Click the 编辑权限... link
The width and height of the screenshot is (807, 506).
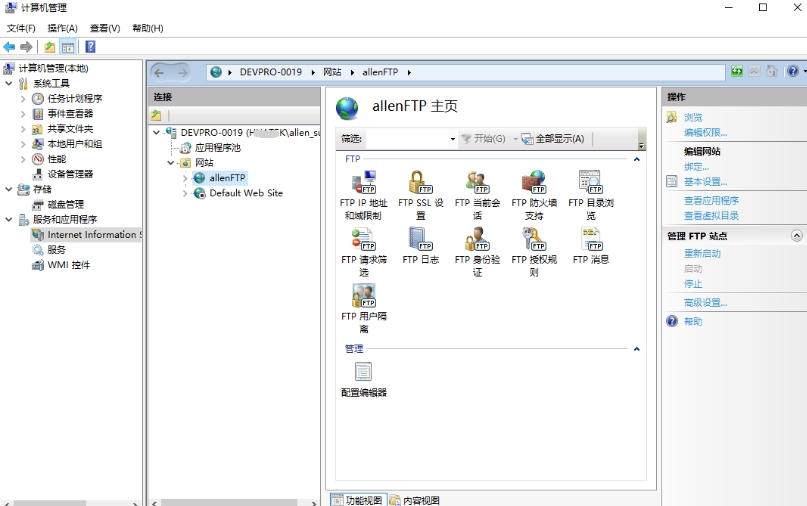[705, 132]
